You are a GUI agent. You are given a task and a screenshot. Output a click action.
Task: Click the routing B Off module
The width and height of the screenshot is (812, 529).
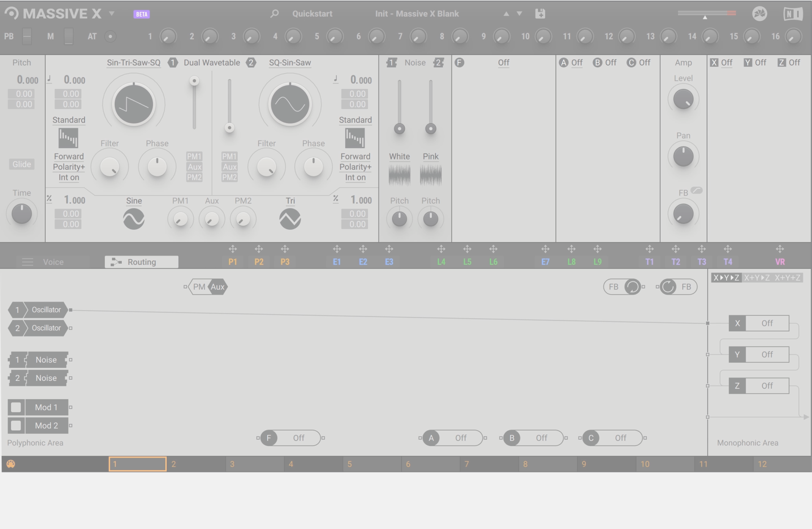[x=533, y=438]
